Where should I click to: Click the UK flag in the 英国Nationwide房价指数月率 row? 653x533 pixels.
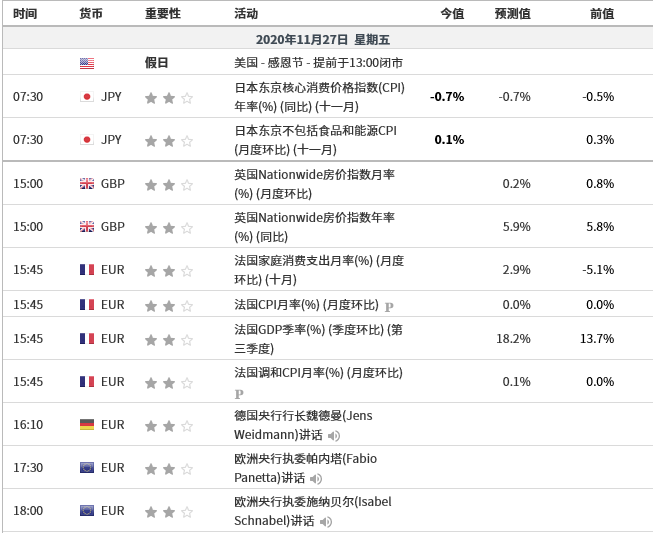point(87,184)
